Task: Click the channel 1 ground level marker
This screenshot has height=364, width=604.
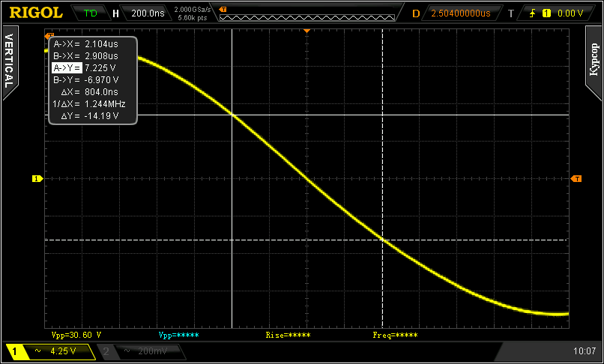Action: [x=37, y=179]
